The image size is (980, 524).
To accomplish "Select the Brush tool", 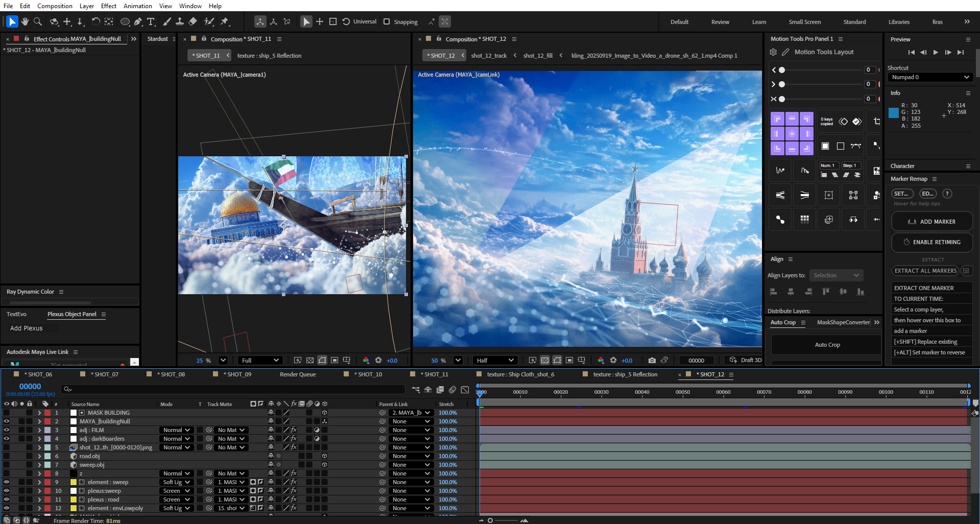I will [x=167, y=21].
